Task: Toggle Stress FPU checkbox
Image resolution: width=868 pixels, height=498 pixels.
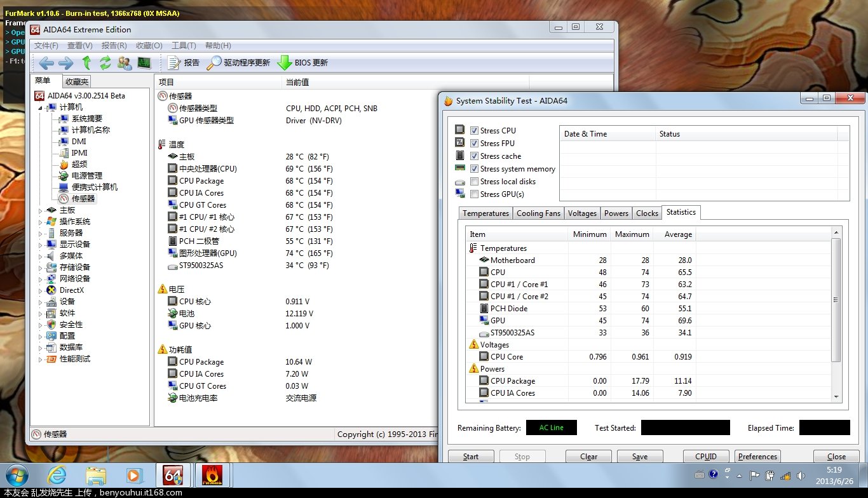Action: [x=474, y=144]
